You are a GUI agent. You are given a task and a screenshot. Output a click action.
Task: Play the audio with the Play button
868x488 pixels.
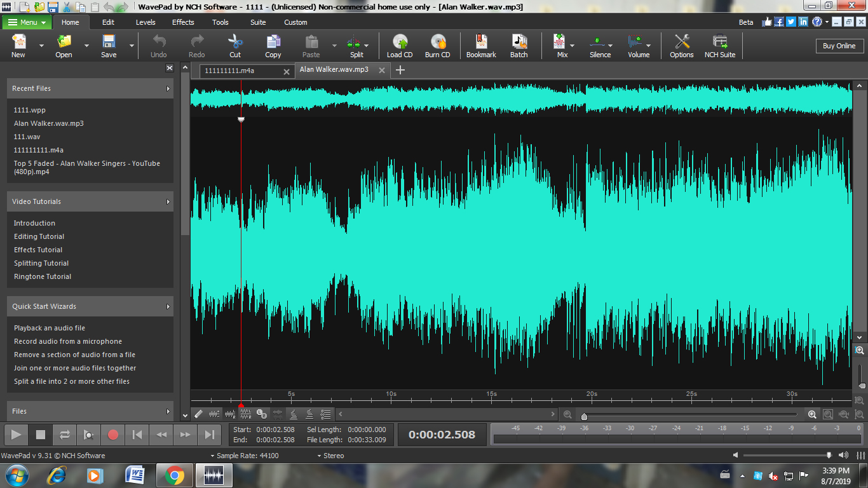click(x=17, y=435)
